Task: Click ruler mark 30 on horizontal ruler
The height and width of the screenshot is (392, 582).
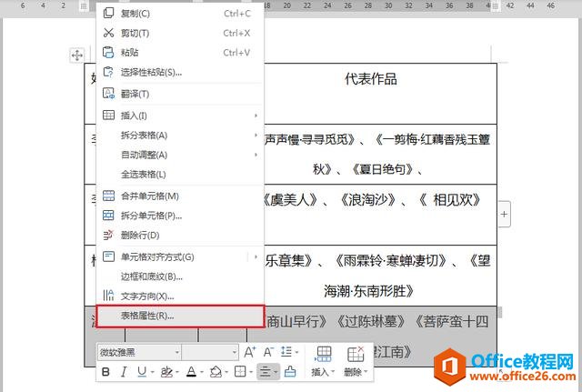Action: [x=388, y=5]
